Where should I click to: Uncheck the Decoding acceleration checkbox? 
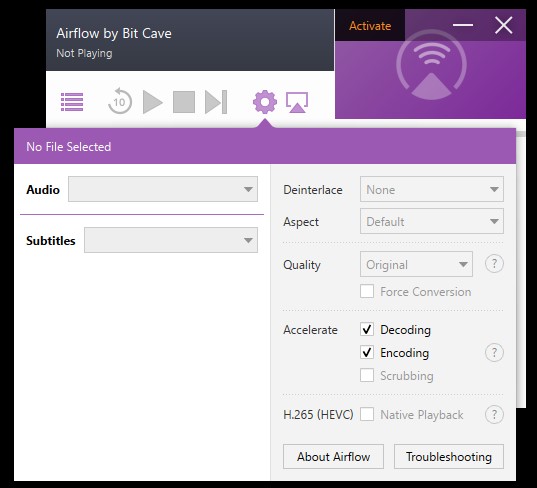pyautogui.click(x=367, y=329)
